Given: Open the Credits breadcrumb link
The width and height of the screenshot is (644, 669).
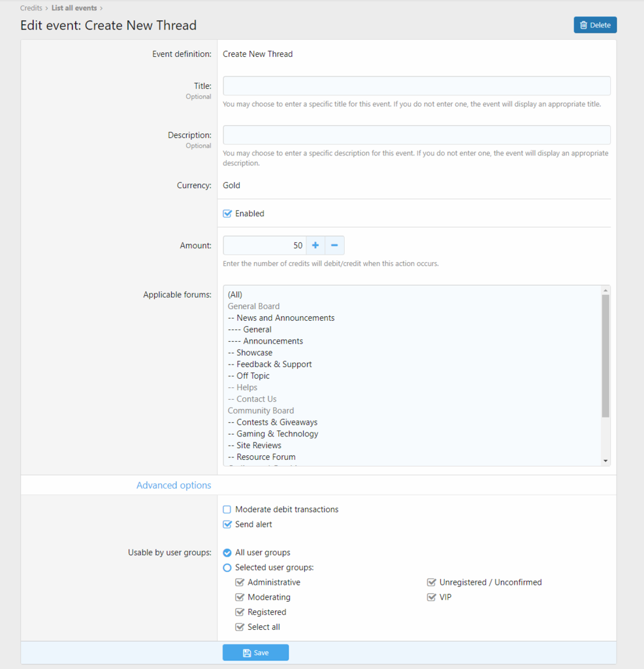Looking at the screenshot, I should click(x=31, y=8).
